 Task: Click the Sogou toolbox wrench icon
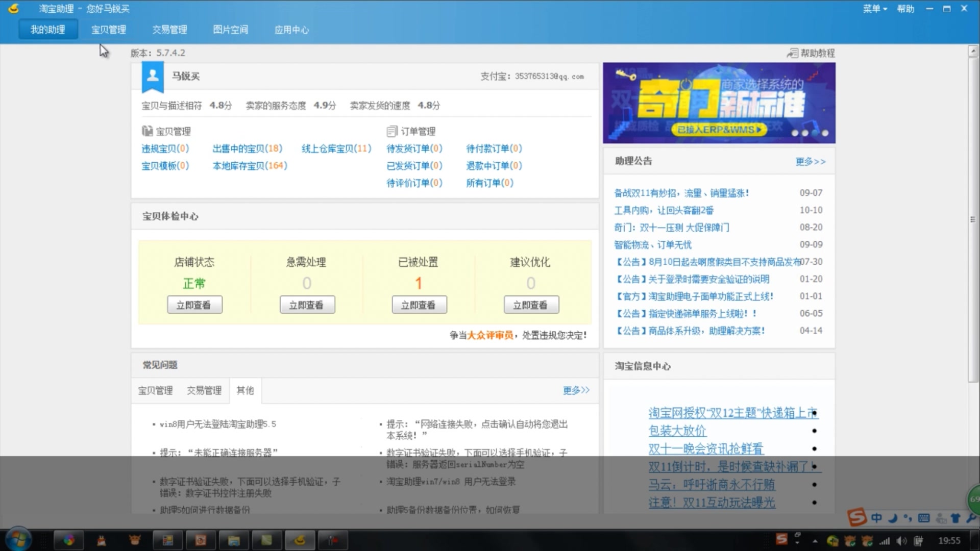972,517
